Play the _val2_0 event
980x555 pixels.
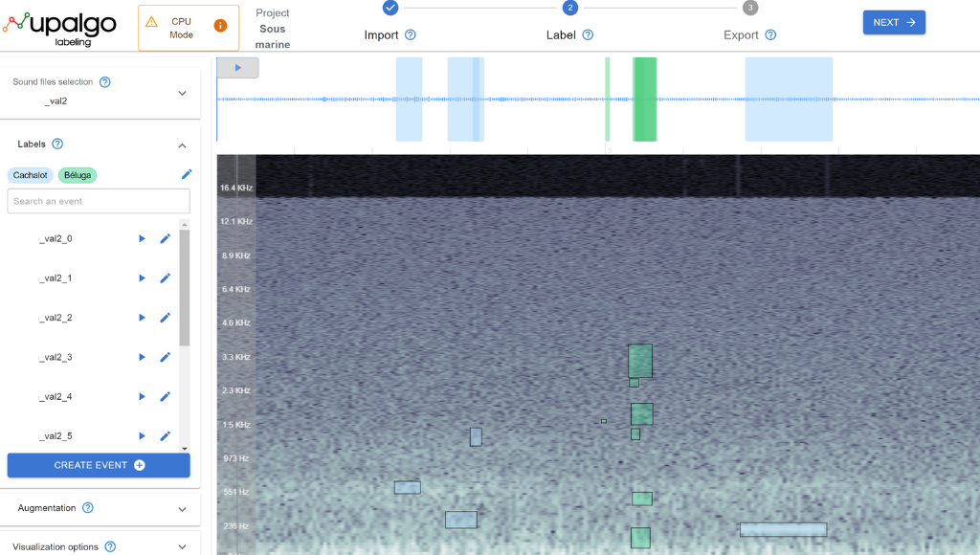pos(142,238)
